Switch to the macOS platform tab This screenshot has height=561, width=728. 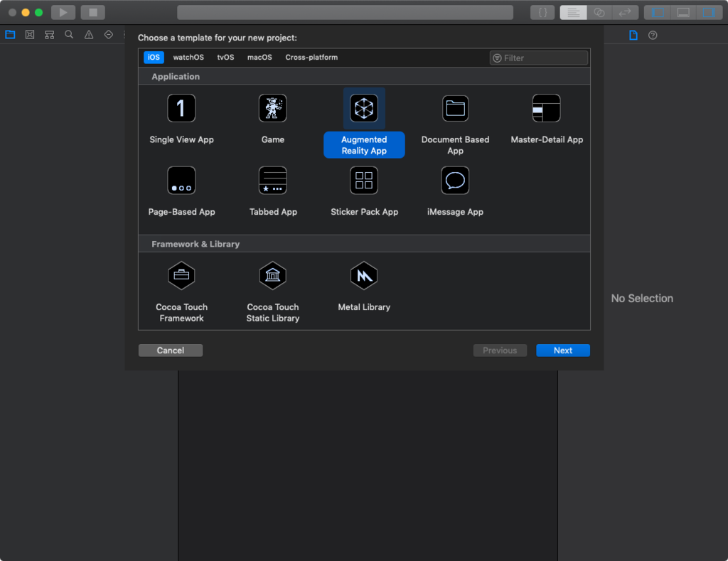click(x=259, y=57)
